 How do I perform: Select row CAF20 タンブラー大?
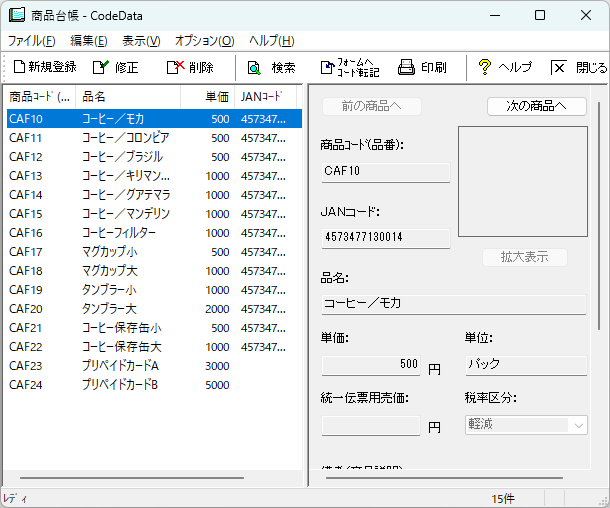pyautogui.click(x=154, y=309)
